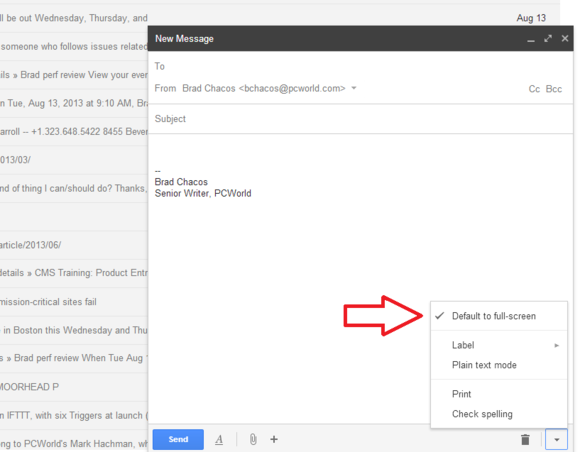This screenshot has height=452, width=580.
Task: Discard draft with the trash icon
Action: tap(525, 439)
